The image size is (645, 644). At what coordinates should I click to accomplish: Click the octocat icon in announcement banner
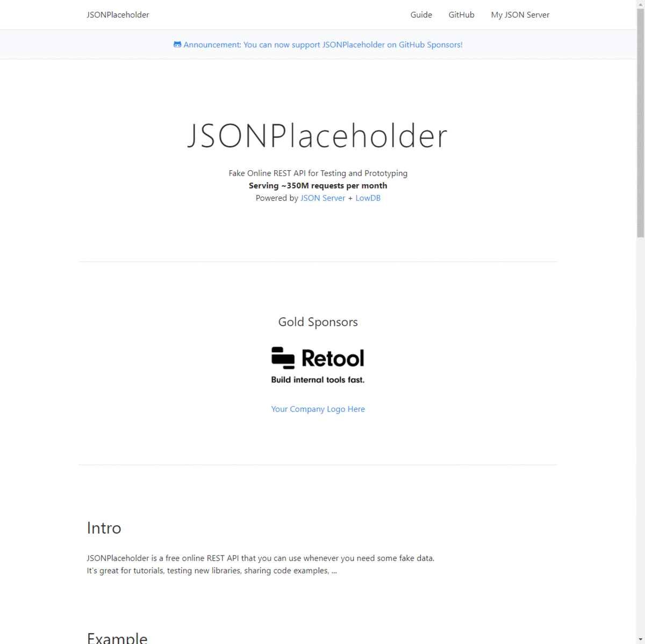click(177, 45)
